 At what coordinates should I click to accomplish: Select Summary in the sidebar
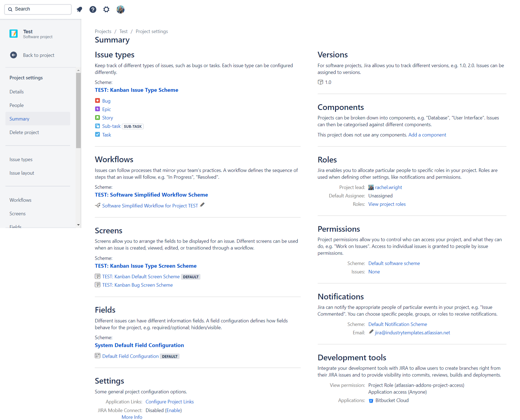pos(38,119)
